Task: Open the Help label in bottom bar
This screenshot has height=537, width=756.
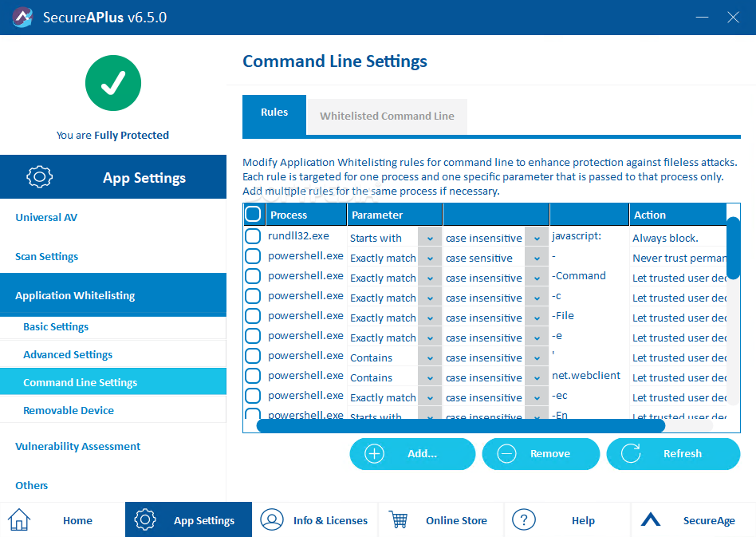Action: point(583,520)
